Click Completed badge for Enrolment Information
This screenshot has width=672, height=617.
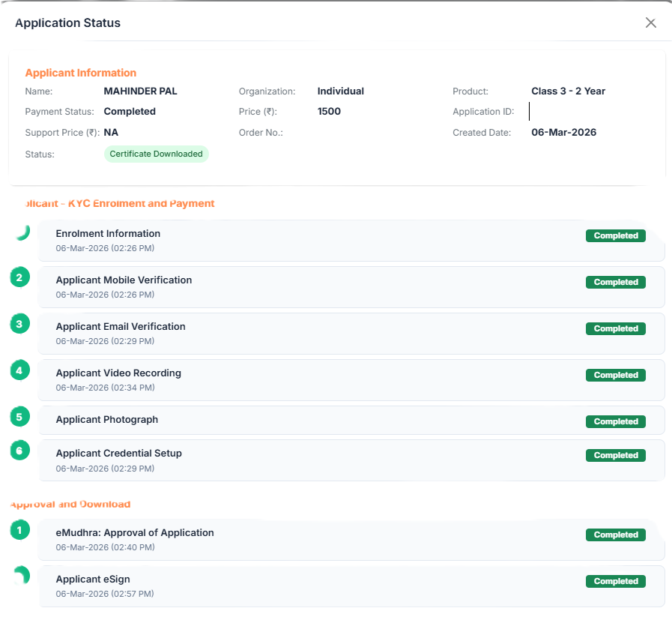click(615, 235)
